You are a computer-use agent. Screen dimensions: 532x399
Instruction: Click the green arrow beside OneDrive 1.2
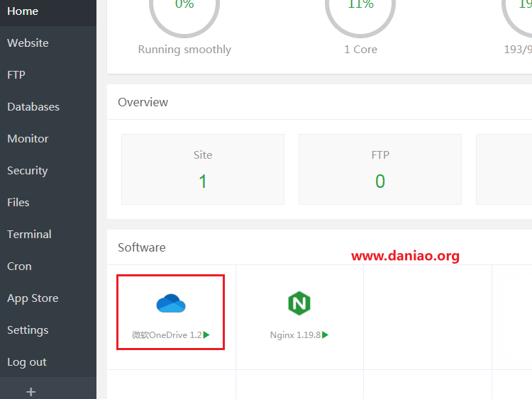206,335
